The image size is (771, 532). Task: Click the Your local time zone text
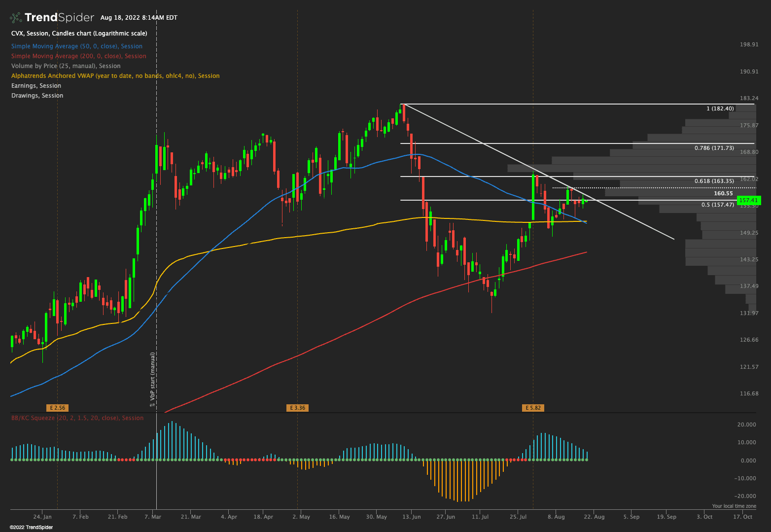point(734,506)
